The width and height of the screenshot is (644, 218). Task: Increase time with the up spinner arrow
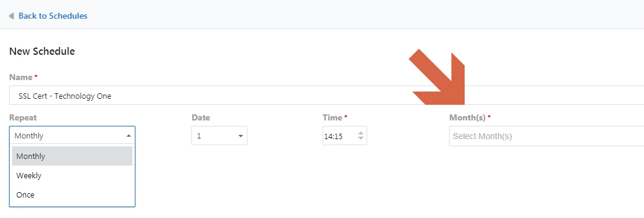[361, 133]
